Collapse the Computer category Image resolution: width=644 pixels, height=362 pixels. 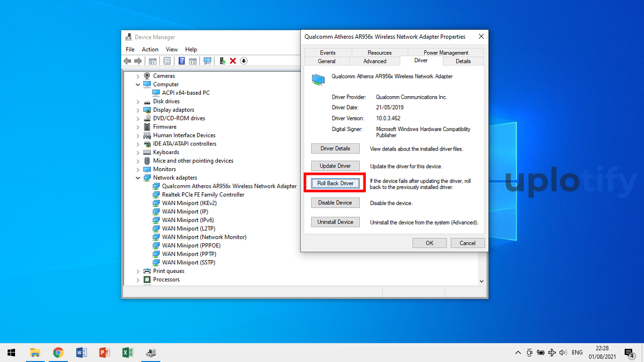coord(138,85)
